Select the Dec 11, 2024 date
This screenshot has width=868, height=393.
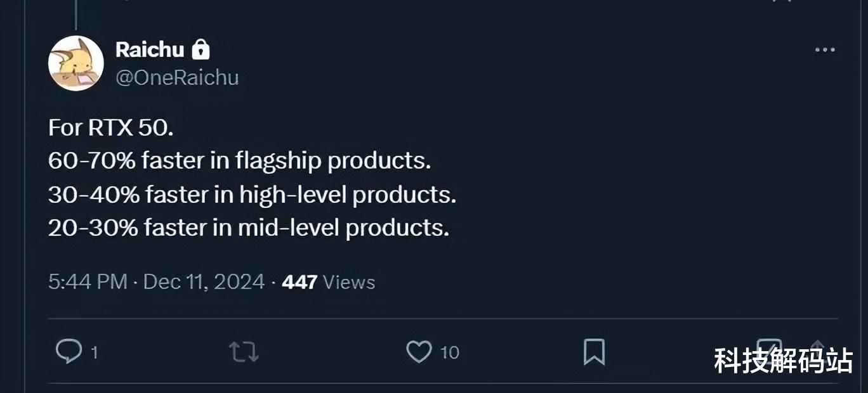[204, 282]
